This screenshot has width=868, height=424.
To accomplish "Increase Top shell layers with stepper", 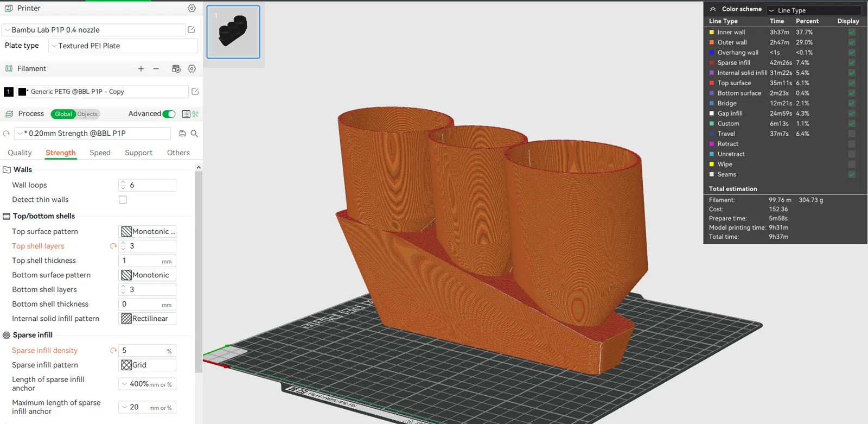I will coord(123,244).
